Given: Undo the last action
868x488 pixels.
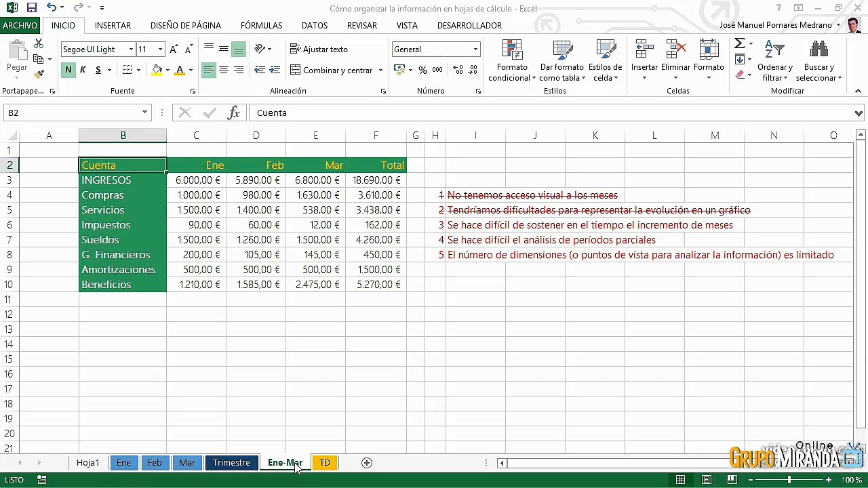Looking at the screenshot, I should [52, 8].
